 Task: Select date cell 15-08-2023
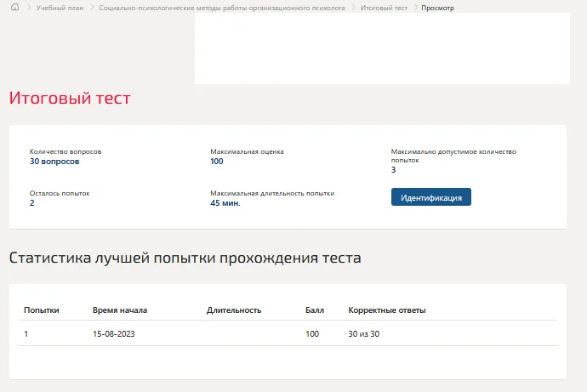pos(114,333)
